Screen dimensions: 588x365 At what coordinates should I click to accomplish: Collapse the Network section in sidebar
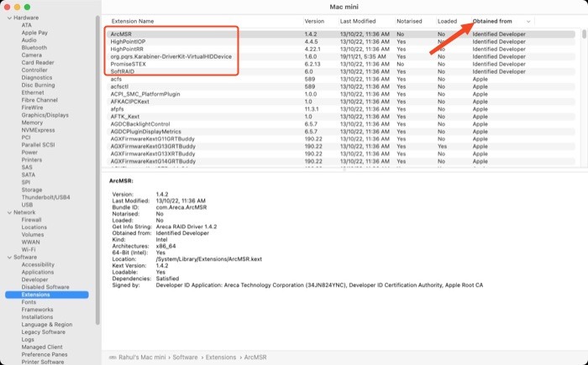tap(9, 212)
